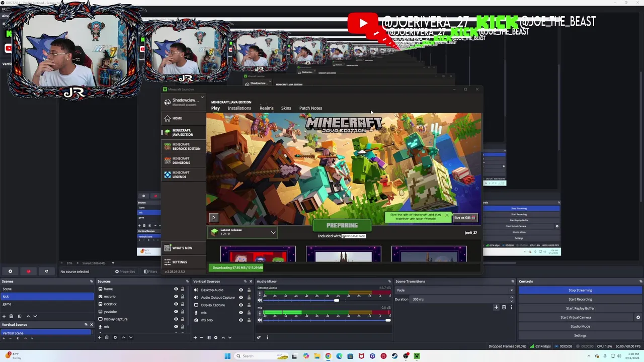Hide the mx brio source in Sources

pyautogui.click(x=176, y=297)
